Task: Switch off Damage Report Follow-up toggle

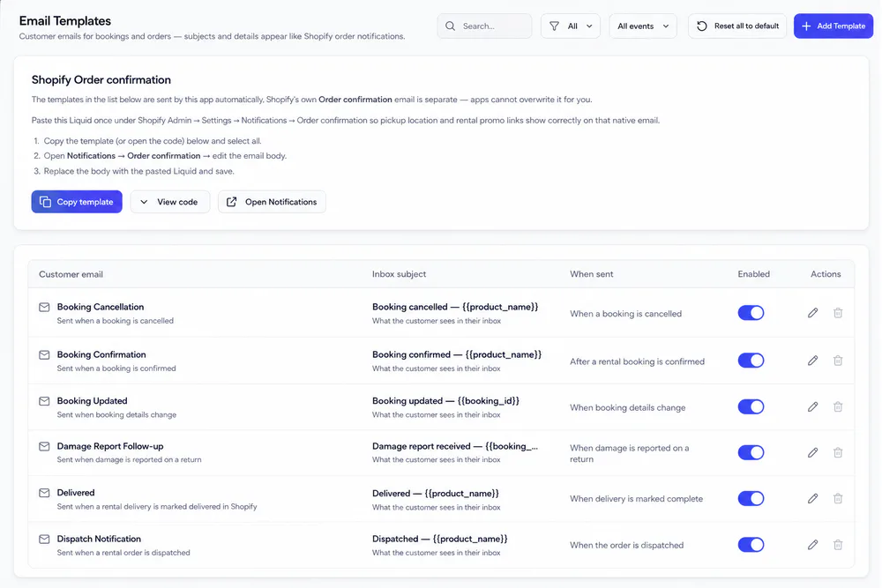Action: pyautogui.click(x=751, y=452)
